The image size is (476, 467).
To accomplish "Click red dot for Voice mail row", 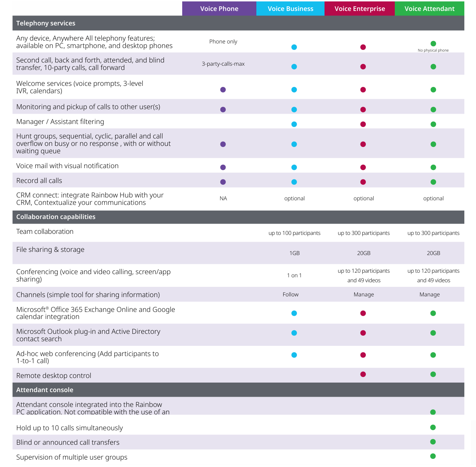I will click(x=363, y=167).
